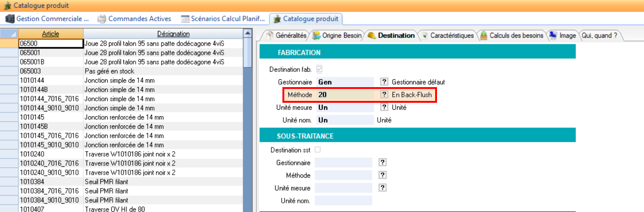The image size is (644, 212).
Task: Switch to Caractéristiques tab
Action: 448,35
